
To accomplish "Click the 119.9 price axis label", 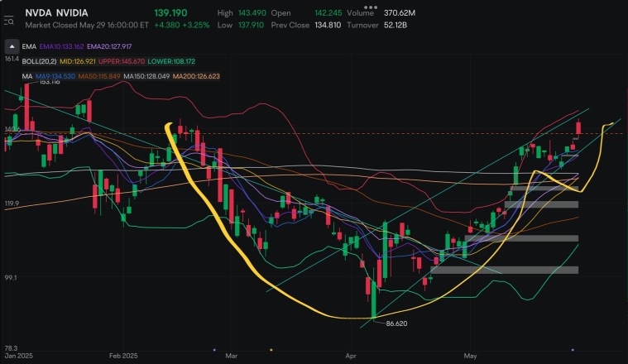I will pyautogui.click(x=12, y=204).
